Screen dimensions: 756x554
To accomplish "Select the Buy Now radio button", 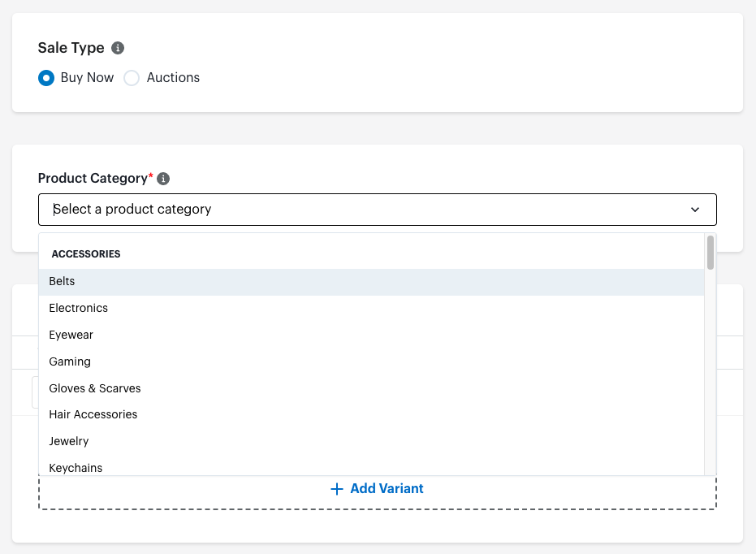I will pos(46,78).
